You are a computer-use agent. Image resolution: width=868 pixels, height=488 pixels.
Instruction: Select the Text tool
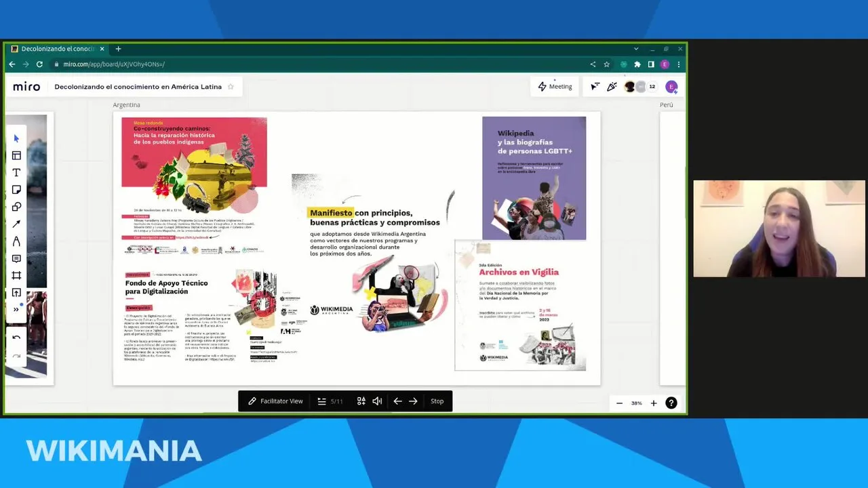point(16,173)
